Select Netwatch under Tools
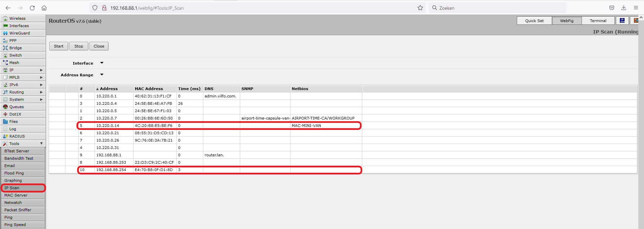The height and width of the screenshot is (229, 644). pos(23,203)
